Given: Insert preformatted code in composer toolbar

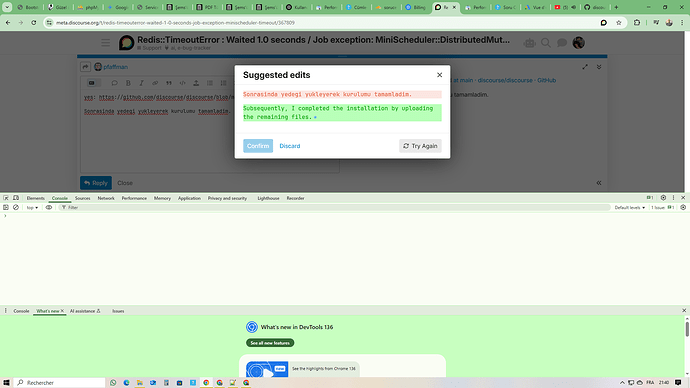Looking at the screenshot, I should click(x=182, y=83).
